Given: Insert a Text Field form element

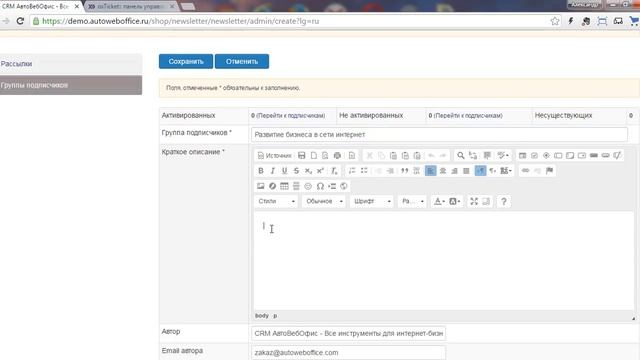Looking at the screenshot, I should click(558, 156).
